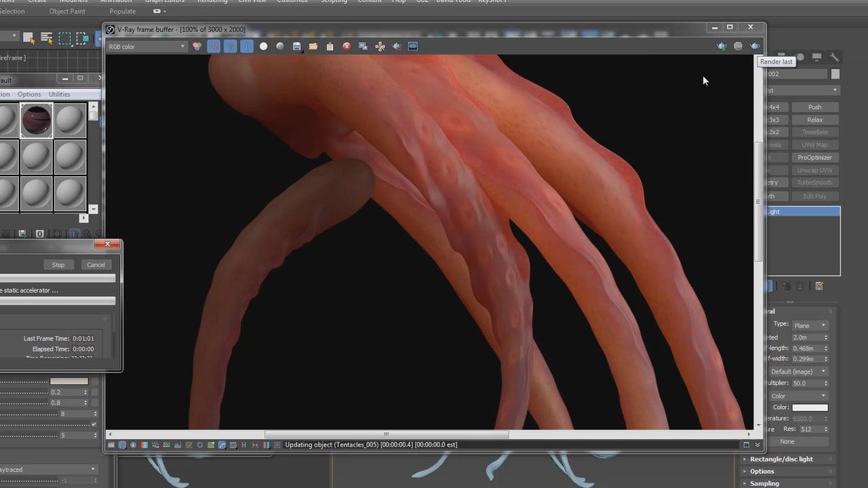
Task: Click the None texture button
Action: tap(787, 441)
